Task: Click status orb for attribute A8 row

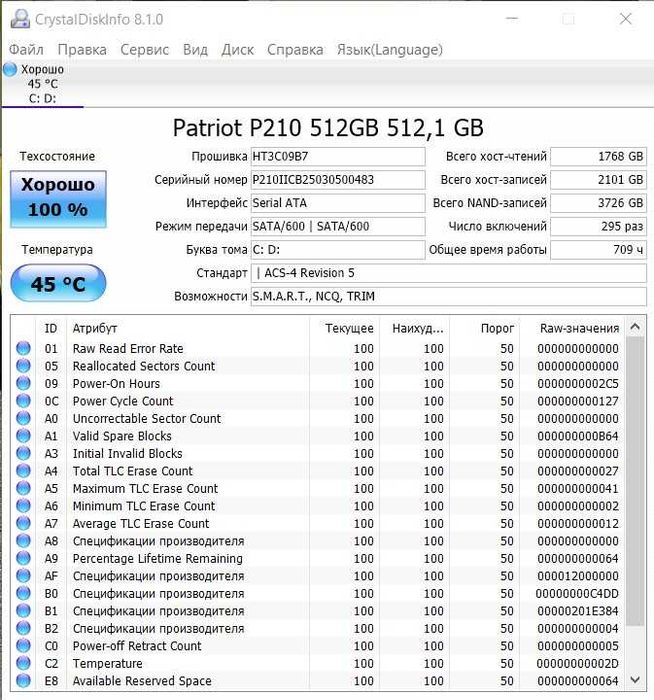Action: pyautogui.click(x=23, y=541)
